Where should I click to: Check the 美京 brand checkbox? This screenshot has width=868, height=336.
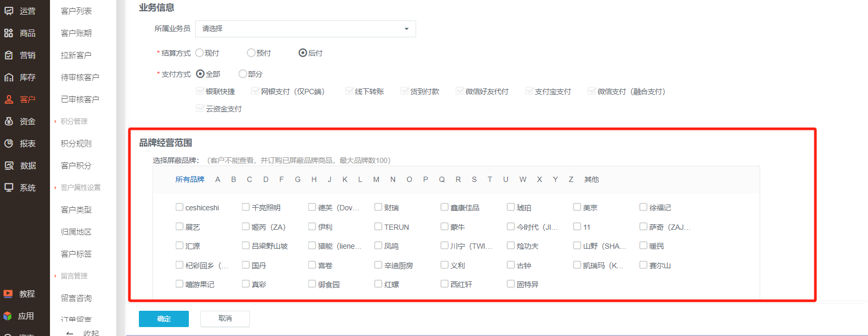click(577, 207)
